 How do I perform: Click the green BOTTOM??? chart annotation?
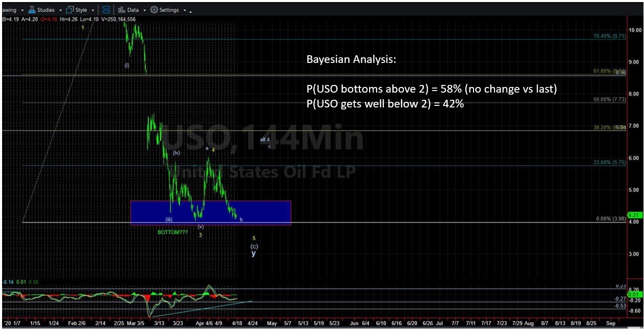pos(172,232)
